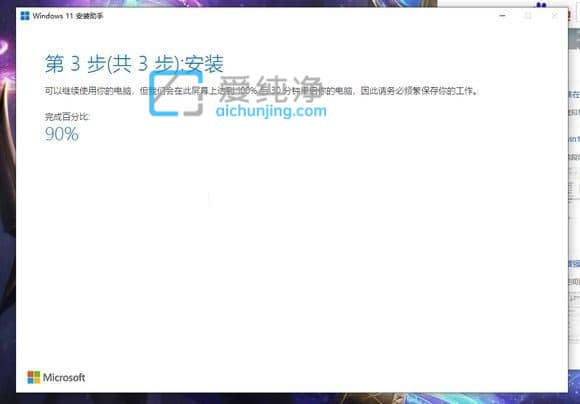Viewport: 580px width, 404px height.
Task: Click the blue bracket logo of the watermark
Action: (176, 93)
